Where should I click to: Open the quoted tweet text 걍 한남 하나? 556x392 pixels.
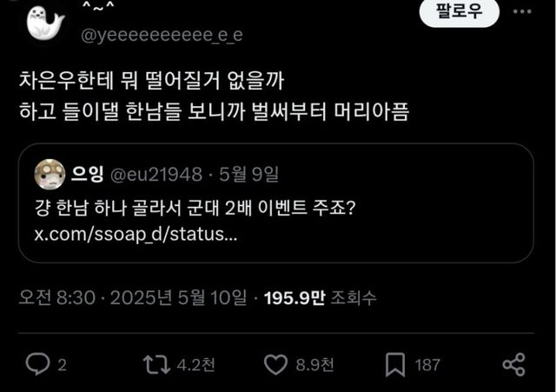pyautogui.click(x=195, y=208)
